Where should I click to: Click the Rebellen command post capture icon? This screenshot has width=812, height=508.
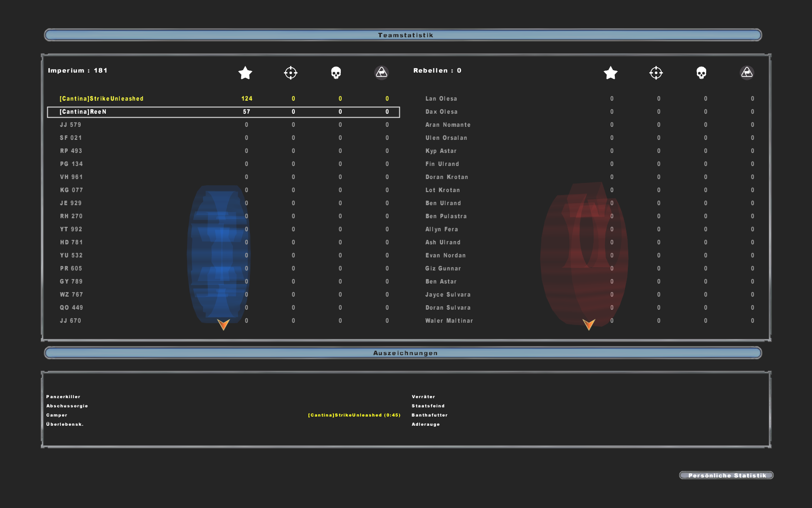tap(747, 73)
